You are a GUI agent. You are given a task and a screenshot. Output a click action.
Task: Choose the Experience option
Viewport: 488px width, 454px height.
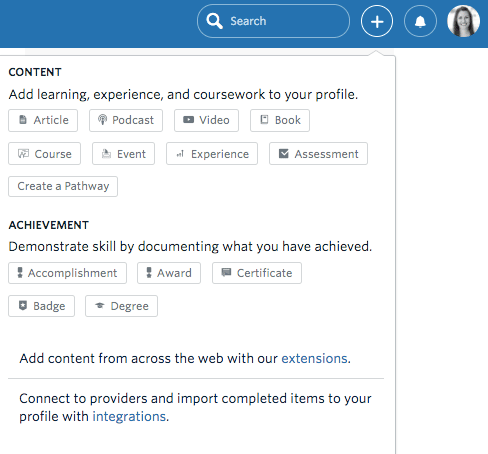point(212,154)
